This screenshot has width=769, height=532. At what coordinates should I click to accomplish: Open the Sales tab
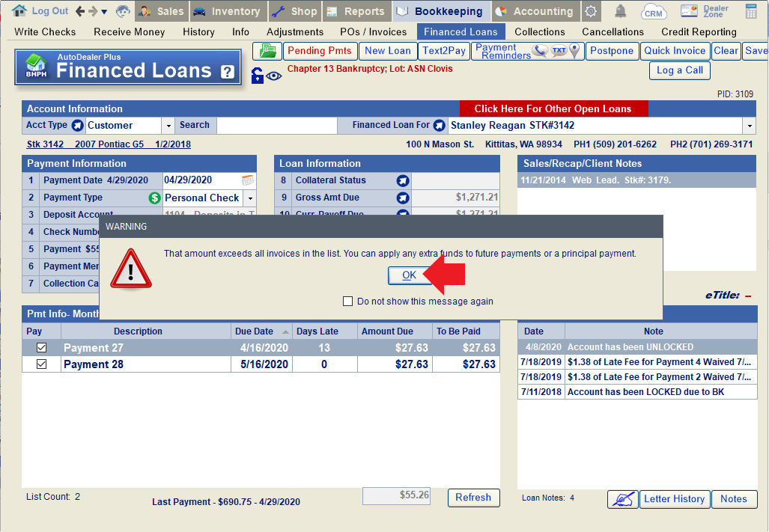click(x=162, y=11)
